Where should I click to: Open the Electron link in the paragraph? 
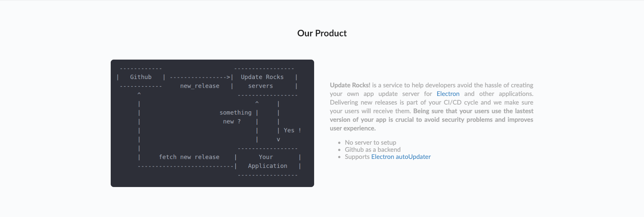pos(448,94)
